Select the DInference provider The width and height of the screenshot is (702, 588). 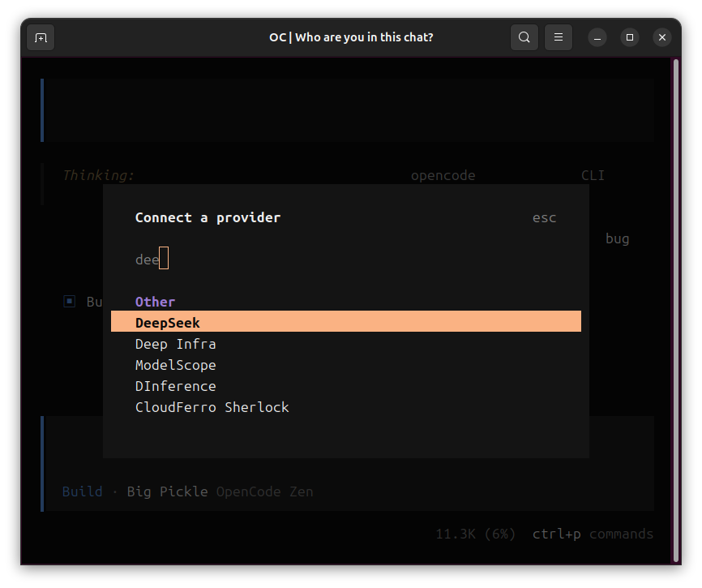click(x=346, y=386)
